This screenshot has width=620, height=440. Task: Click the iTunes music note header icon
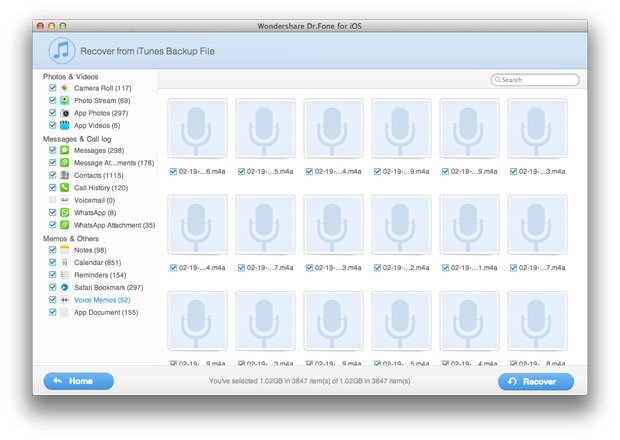point(62,51)
